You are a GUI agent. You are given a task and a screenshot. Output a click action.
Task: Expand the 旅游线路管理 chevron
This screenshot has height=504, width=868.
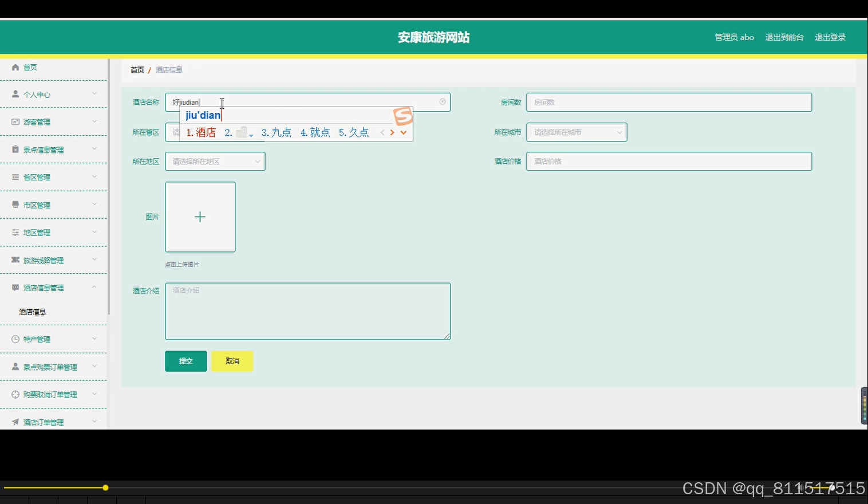(94, 259)
